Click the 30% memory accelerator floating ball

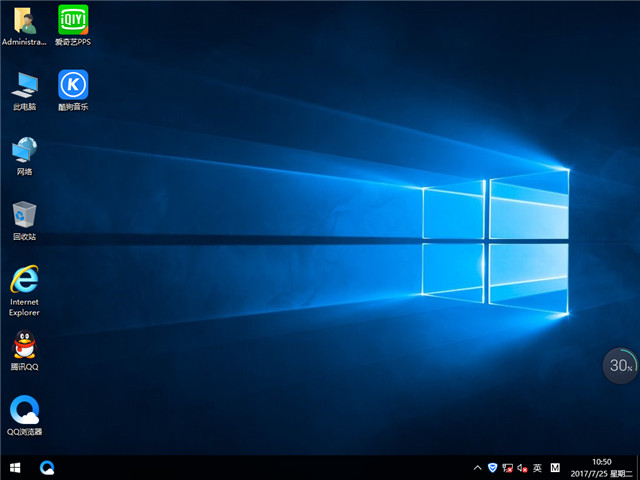click(620, 365)
